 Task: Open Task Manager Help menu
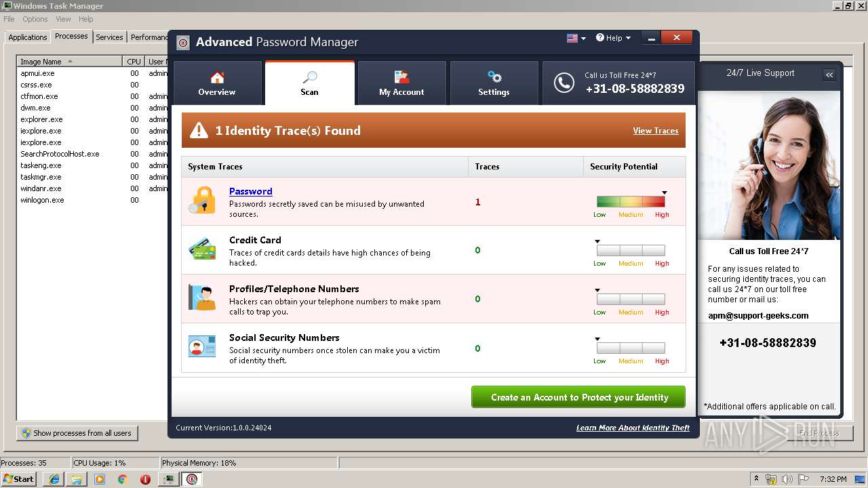tap(85, 19)
